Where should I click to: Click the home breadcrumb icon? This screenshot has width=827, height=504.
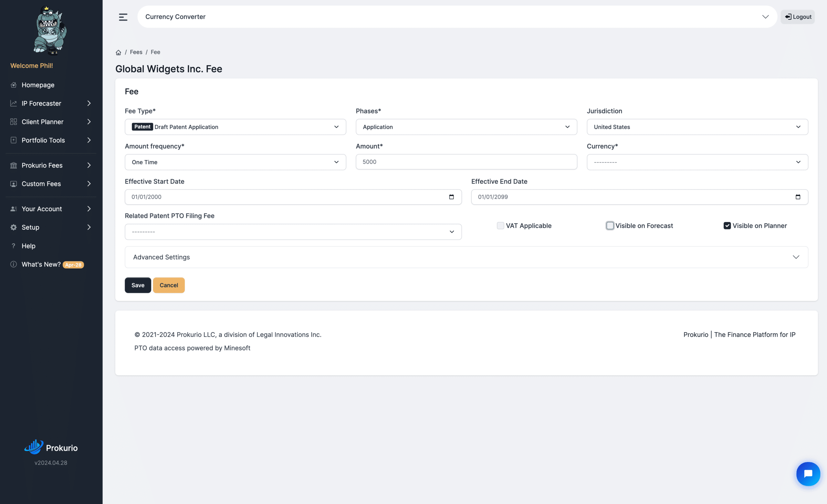click(x=118, y=52)
